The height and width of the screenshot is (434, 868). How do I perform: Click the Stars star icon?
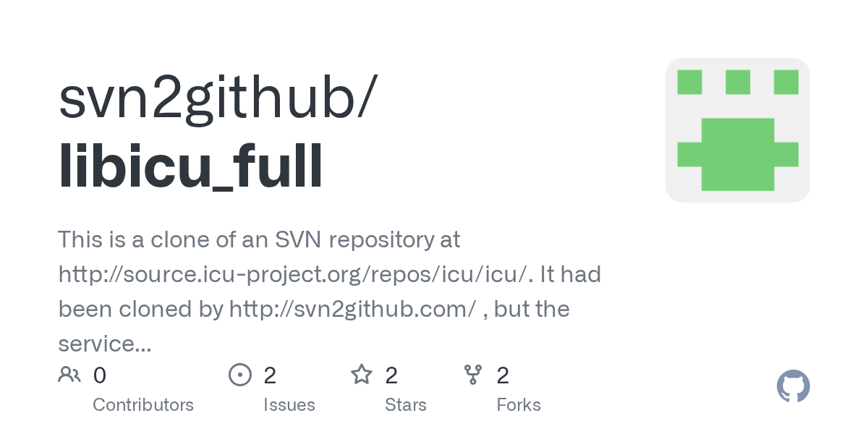pyautogui.click(x=361, y=375)
